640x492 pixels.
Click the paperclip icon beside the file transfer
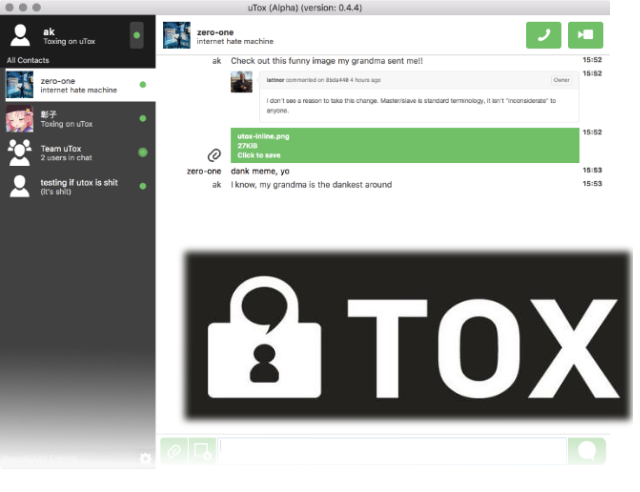tap(214, 155)
